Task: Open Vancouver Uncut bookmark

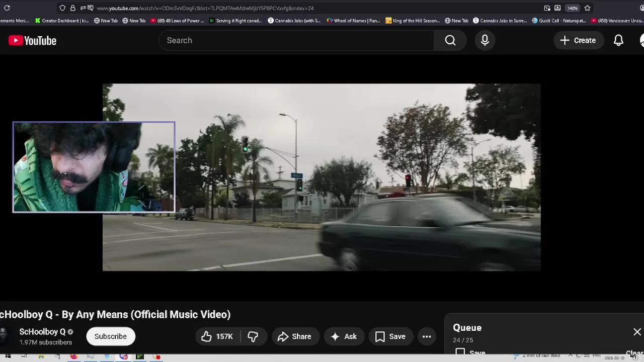Action: (617, 21)
